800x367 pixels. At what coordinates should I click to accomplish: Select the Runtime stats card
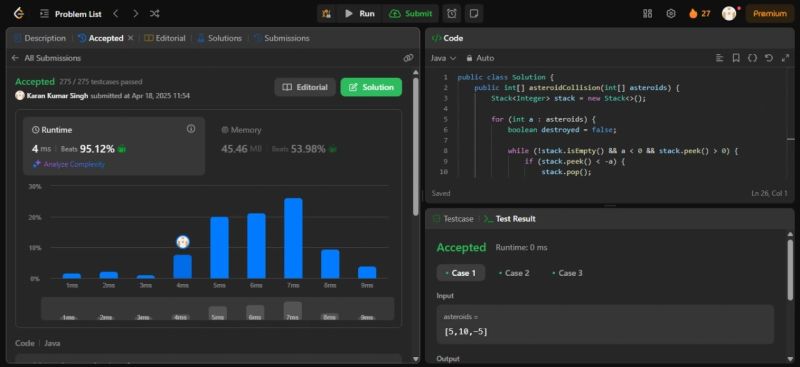[x=114, y=146]
